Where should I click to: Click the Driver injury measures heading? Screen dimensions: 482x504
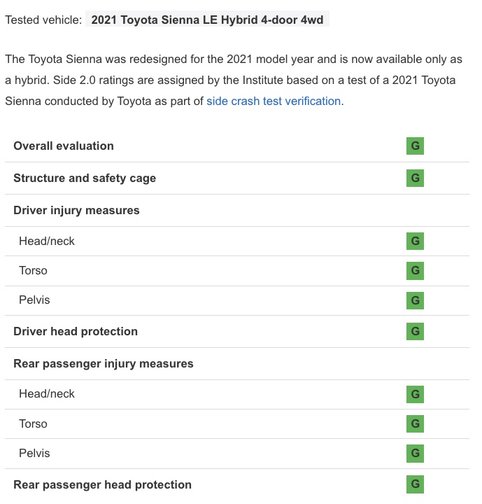[76, 210]
